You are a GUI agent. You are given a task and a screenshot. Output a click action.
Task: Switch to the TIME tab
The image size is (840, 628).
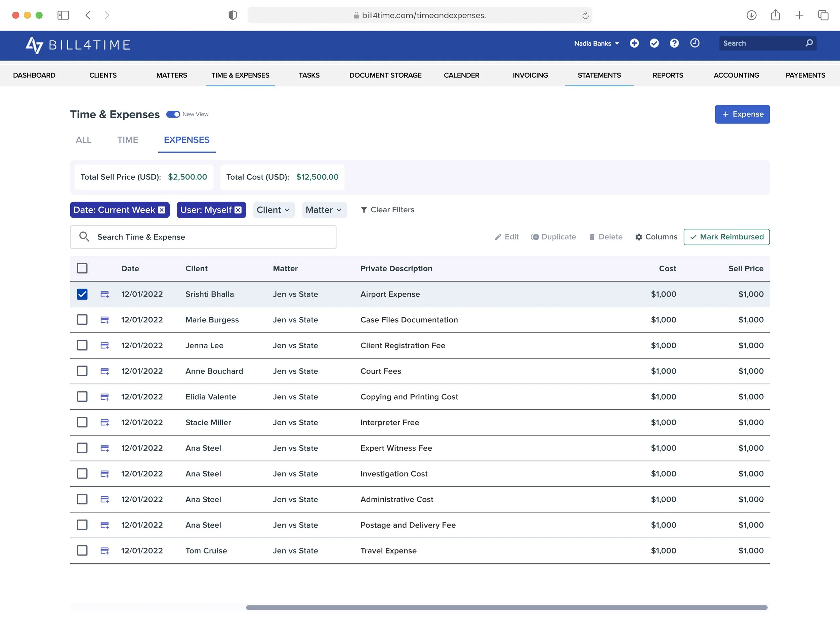tap(128, 140)
